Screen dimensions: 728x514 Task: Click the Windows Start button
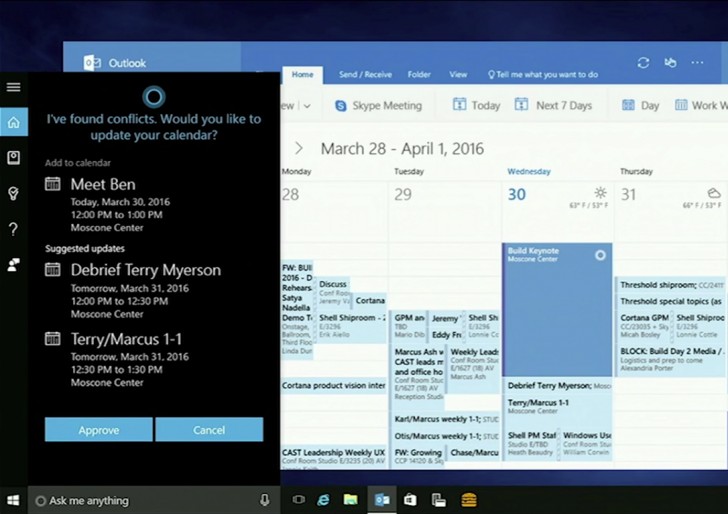tap(13, 500)
